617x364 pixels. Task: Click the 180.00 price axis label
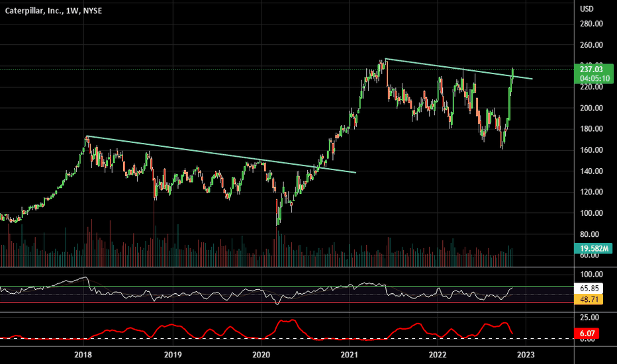pos(591,128)
